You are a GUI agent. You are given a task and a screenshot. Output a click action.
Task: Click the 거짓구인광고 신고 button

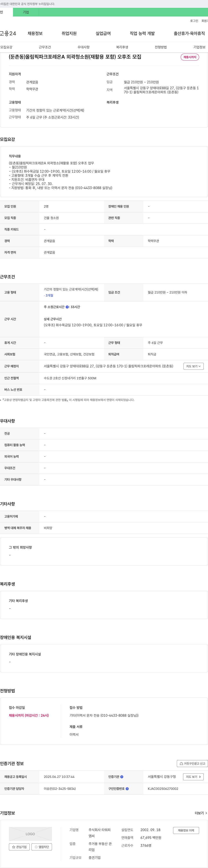coord(192,764)
